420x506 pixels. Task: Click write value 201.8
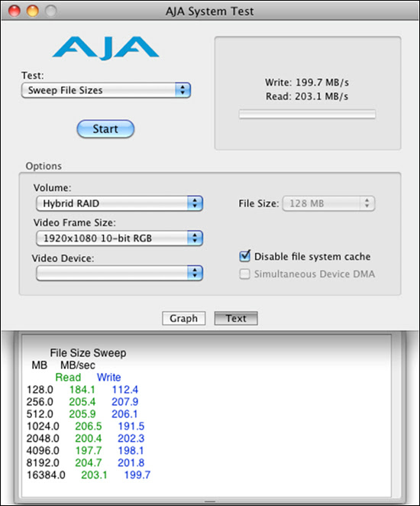pyautogui.click(x=131, y=462)
